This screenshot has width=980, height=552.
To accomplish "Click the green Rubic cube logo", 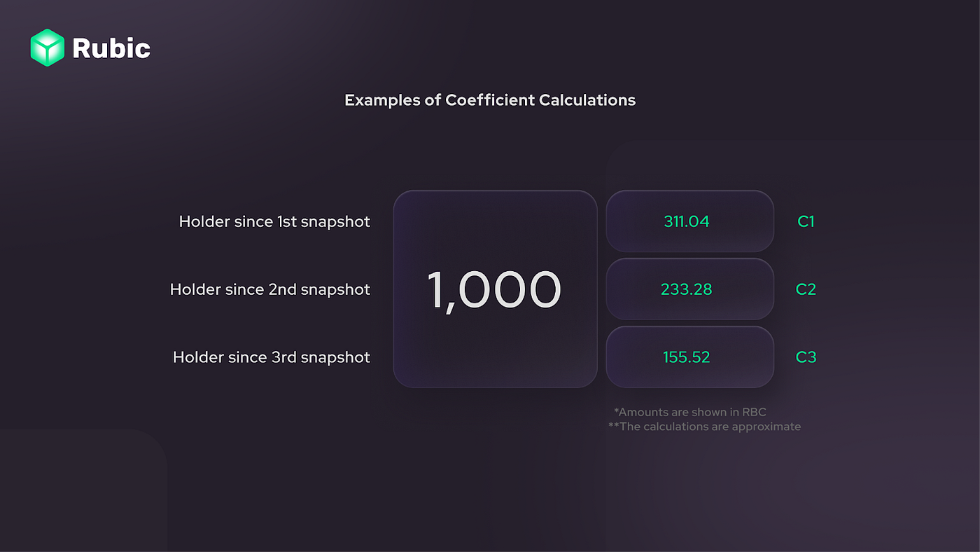I will tap(48, 48).
